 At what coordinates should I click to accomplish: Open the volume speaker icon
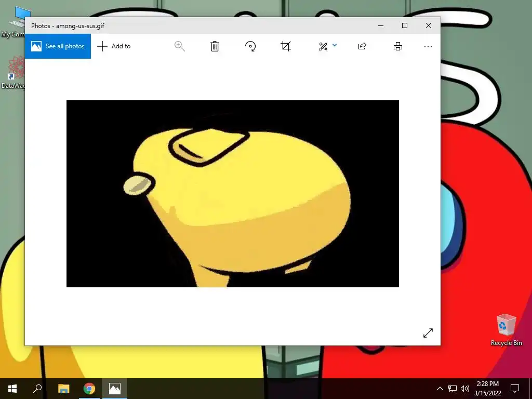click(465, 389)
